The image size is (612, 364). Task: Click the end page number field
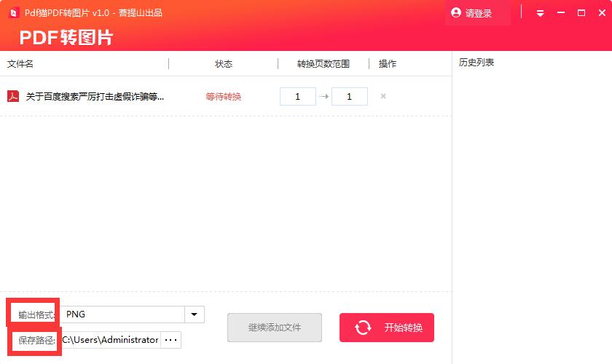tap(349, 96)
